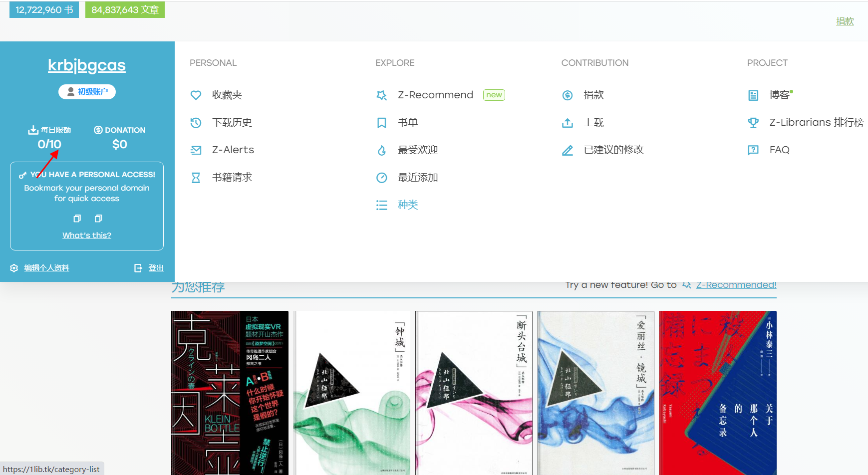Click the bookmark icon for 书单

click(382, 123)
